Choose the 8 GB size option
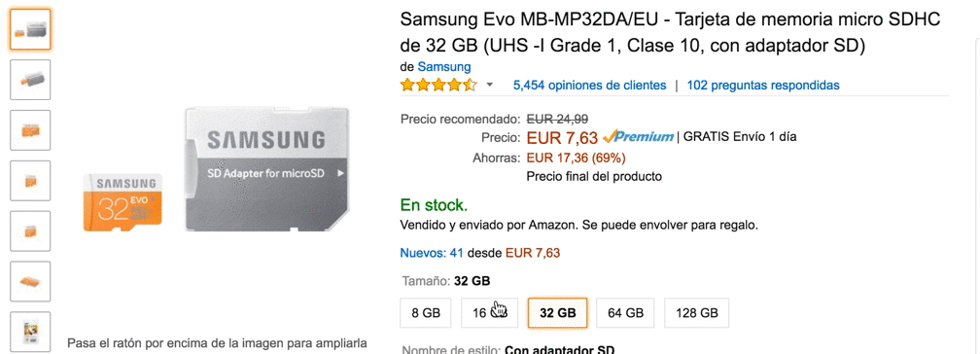The height and width of the screenshot is (354, 980). click(426, 313)
